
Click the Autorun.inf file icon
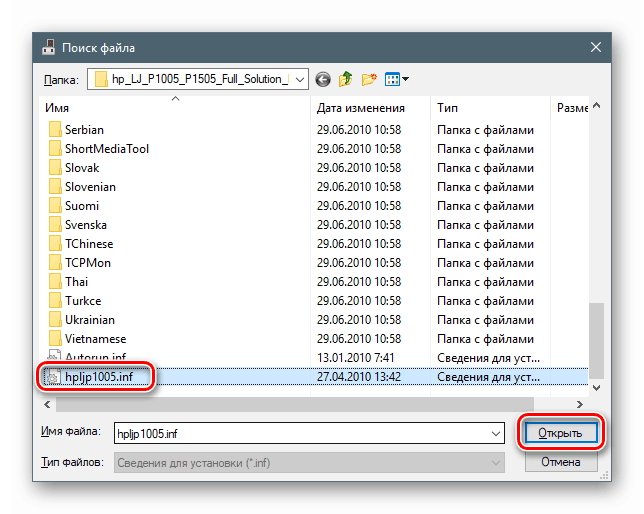[x=54, y=355]
